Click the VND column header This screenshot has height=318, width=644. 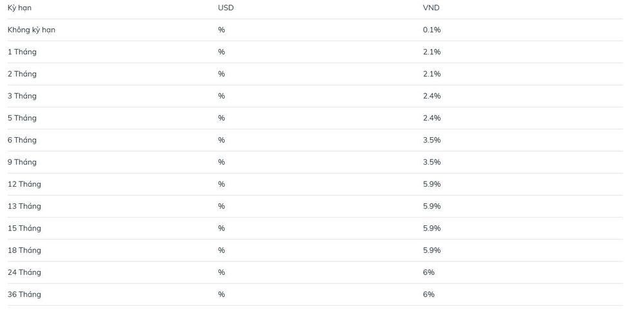[x=431, y=8]
